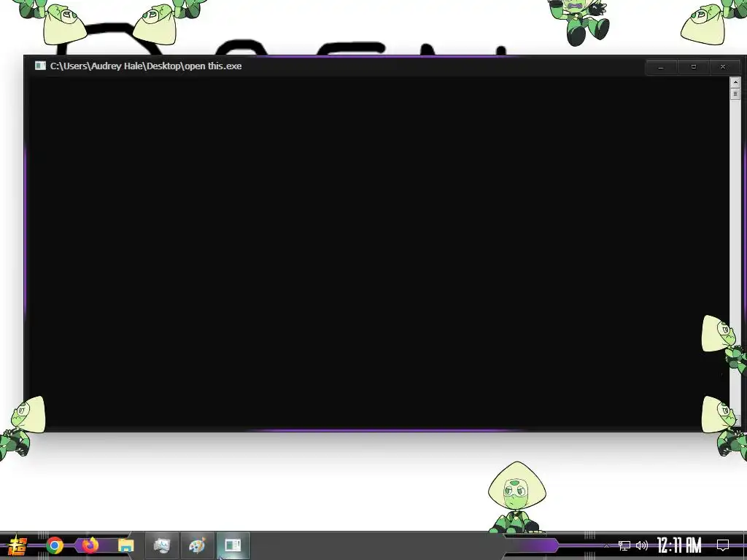Open the network status tray icon
This screenshot has height=560, width=747.
(624, 545)
